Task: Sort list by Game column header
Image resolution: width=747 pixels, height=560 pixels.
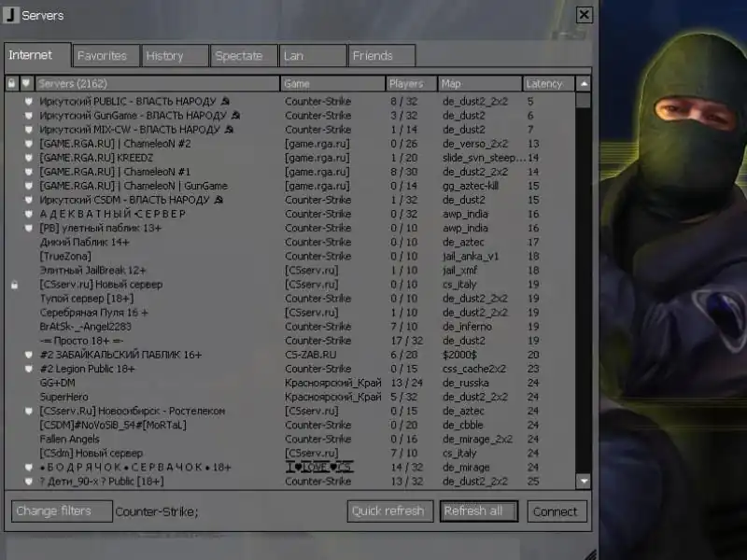Action: pos(332,83)
